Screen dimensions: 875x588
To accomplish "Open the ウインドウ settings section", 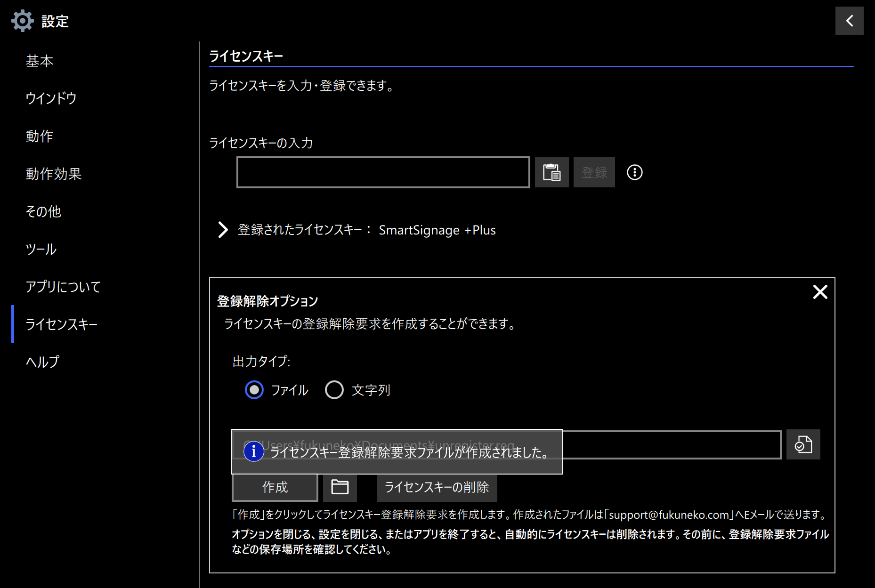I will (51, 98).
